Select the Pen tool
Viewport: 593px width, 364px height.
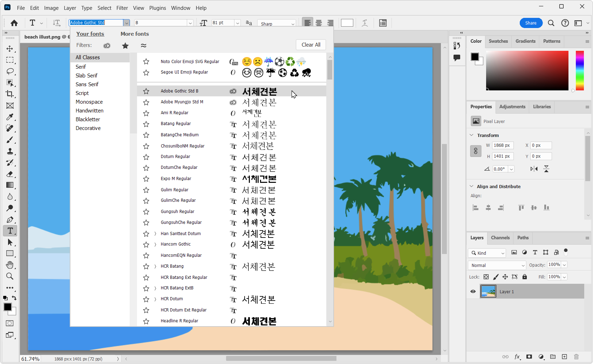pyautogui.click(x=10, y=220)
